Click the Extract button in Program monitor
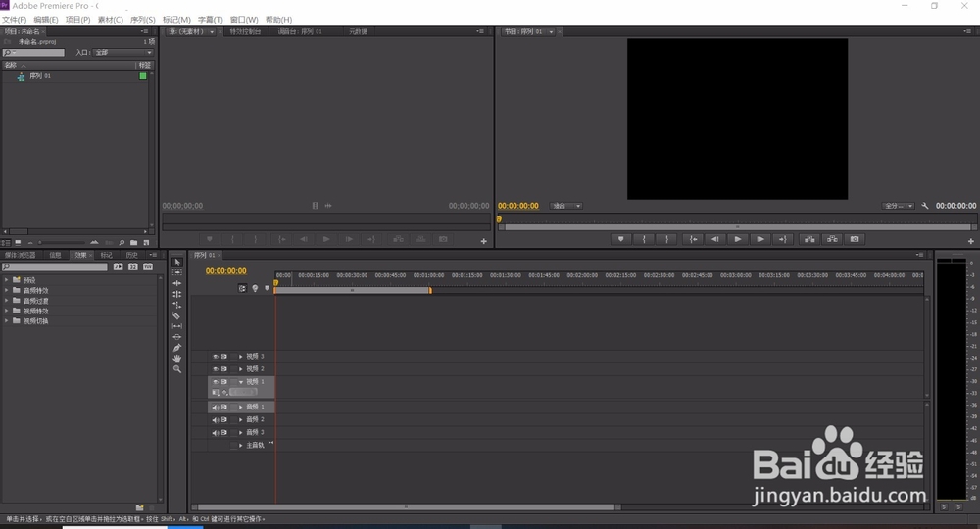This screenshot has width=980, height=529. point(832,239)
